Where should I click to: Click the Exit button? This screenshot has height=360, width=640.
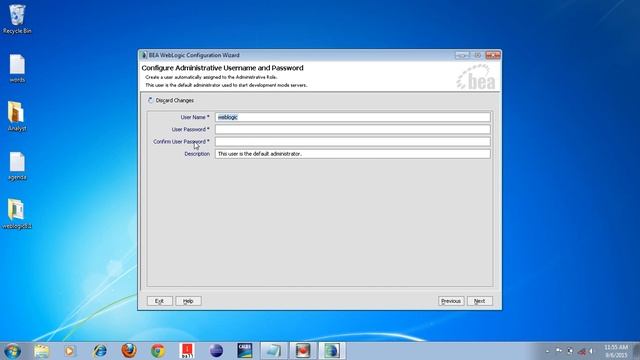point(160,301)
